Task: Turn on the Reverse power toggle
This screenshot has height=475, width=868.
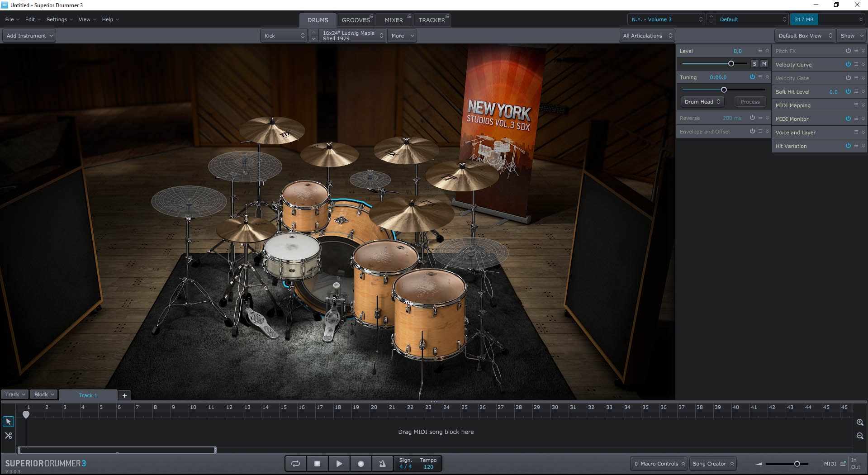Action: click(752, 118)
